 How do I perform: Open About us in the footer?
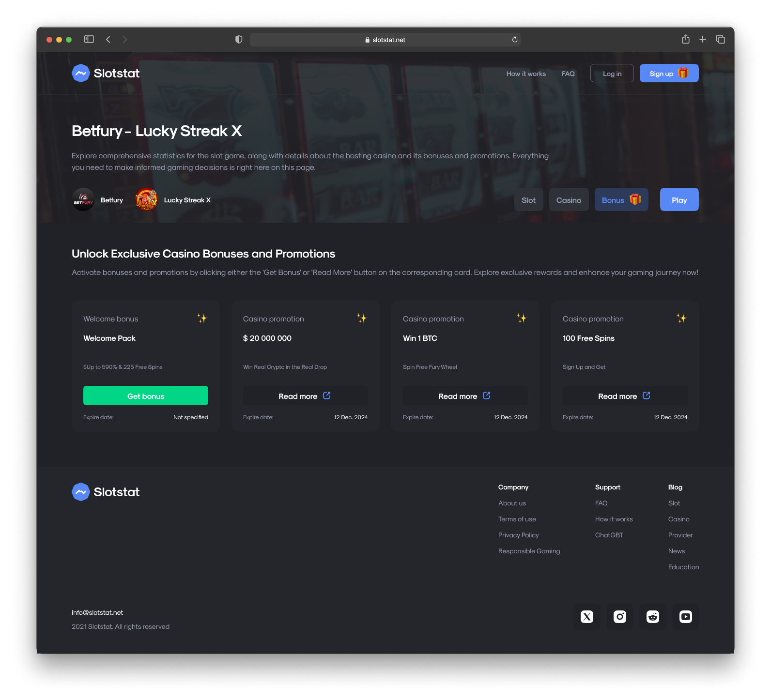[512, 503]
